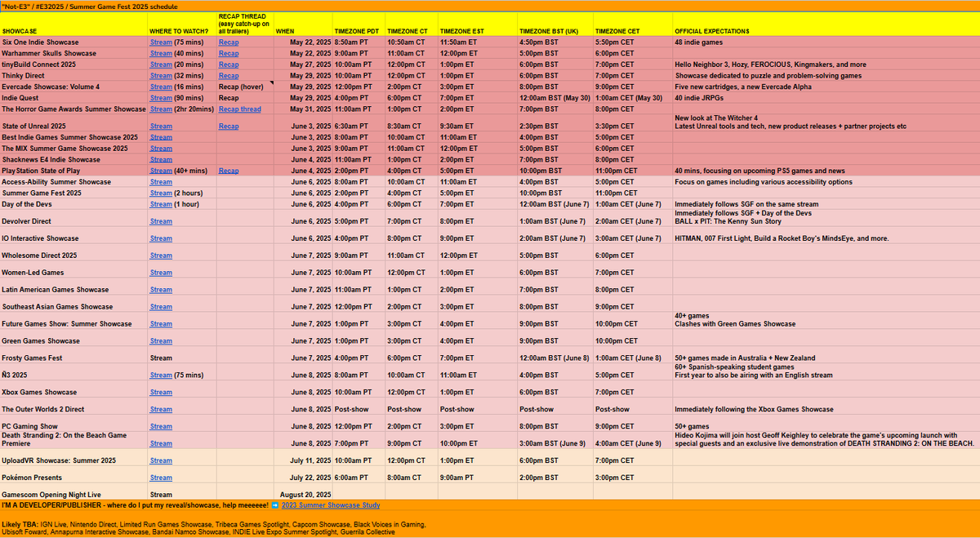Open the Warhammer Skulls Showcase Recap link
Image resolution: width=980 pixels, height=538 pixels.
point(229,53)
